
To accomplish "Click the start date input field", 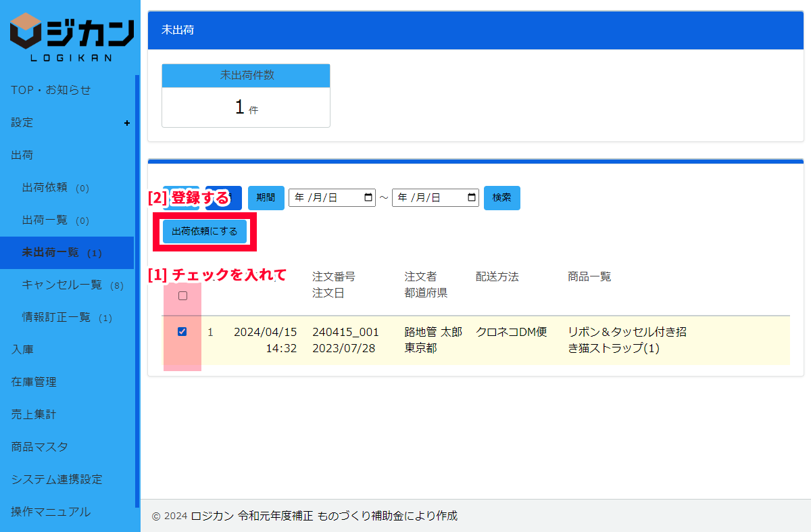I will 324,198.
